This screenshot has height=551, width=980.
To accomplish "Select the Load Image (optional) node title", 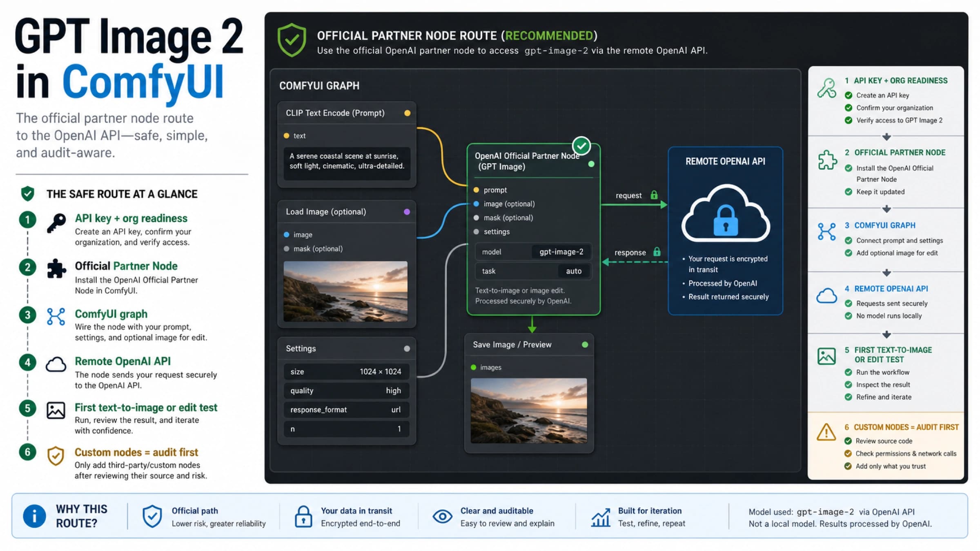I will click(x=326, y=212).
